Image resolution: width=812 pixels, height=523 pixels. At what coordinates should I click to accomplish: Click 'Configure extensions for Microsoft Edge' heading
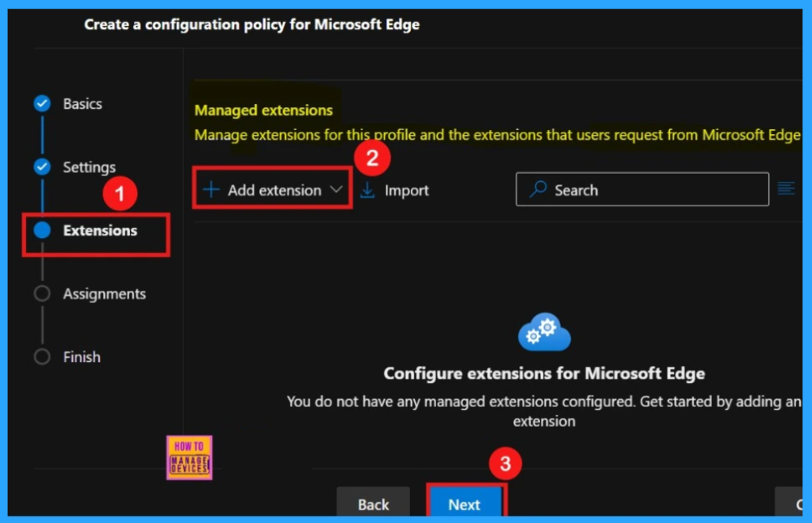coord(544,374)
